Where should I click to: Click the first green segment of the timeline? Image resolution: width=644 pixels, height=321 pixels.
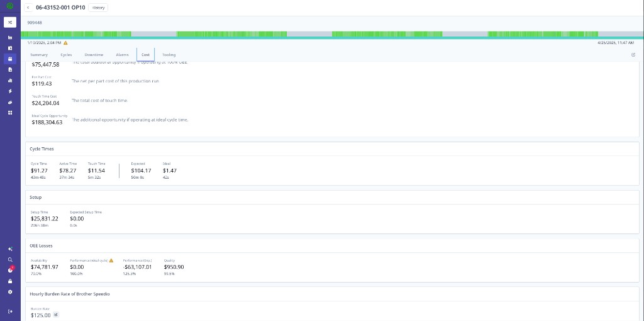(76, 34)
